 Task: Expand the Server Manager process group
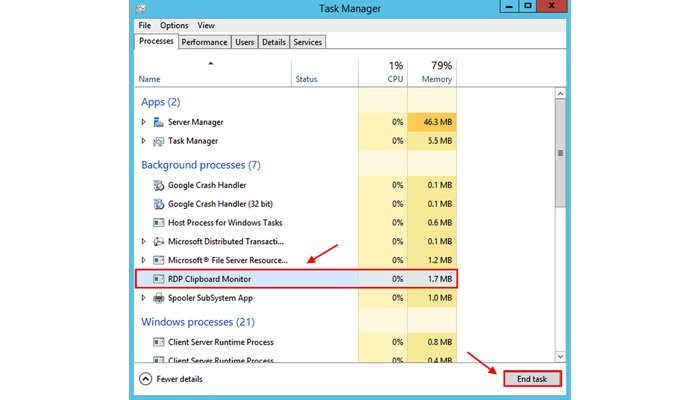(143, 122)
